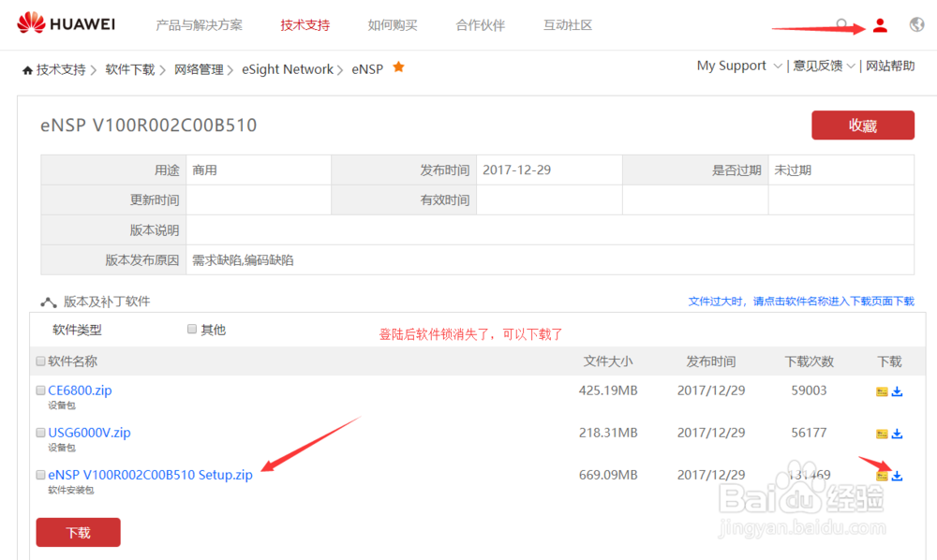Click the red 下载 button

(x=79, y=533)
